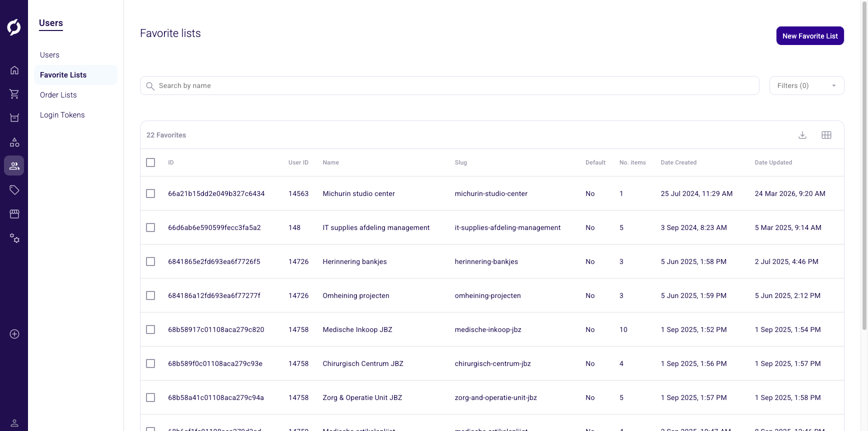
Task: Sort by the Date Created column header
Action: (678, 162)
